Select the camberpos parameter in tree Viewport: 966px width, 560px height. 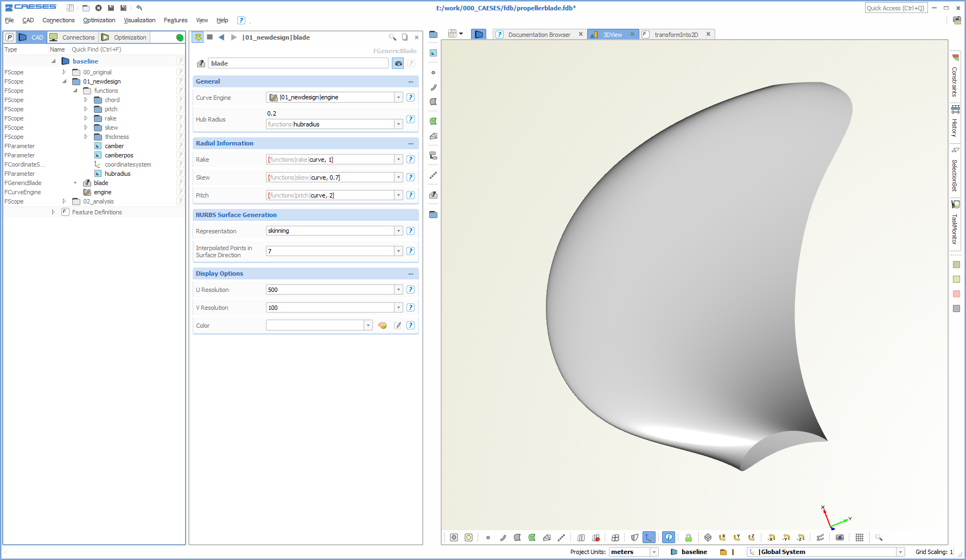point(119,155)
